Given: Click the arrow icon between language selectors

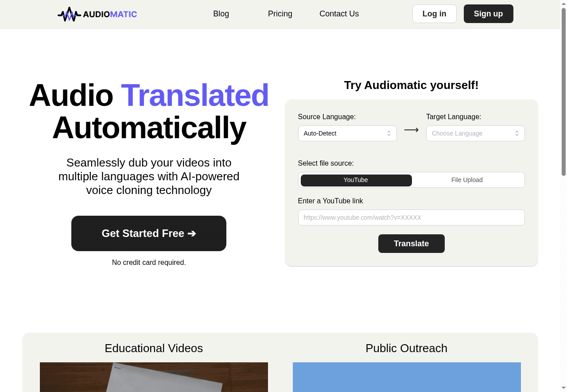Looking at the screenshot, I should click(411, 130).
